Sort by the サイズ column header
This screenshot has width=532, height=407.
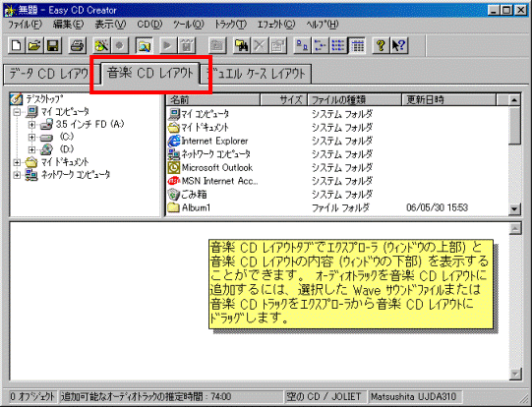pos(283,100)
